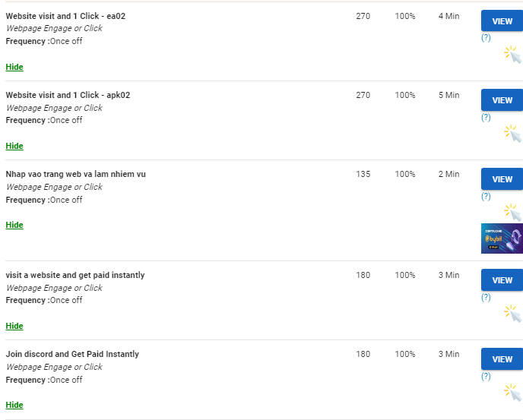Hide the visit a website job
The width and height of the screenshot is (523, 420).
click(14, 326)
